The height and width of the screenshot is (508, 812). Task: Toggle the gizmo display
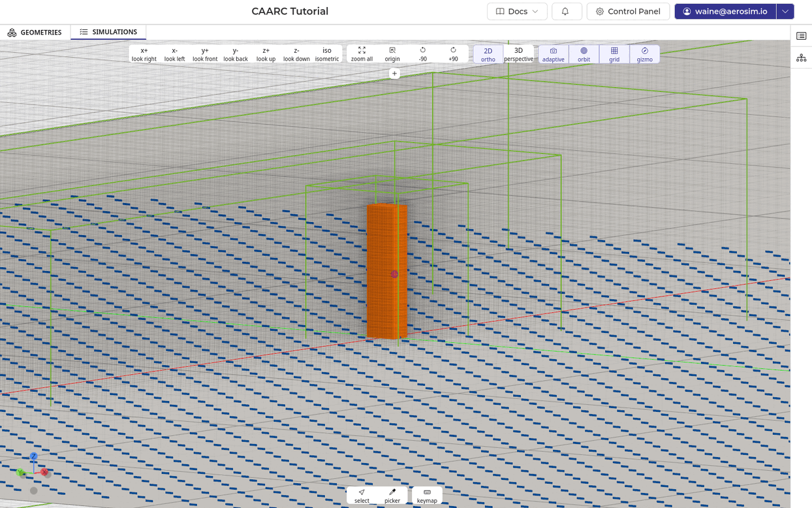click(x=645, y=54)
